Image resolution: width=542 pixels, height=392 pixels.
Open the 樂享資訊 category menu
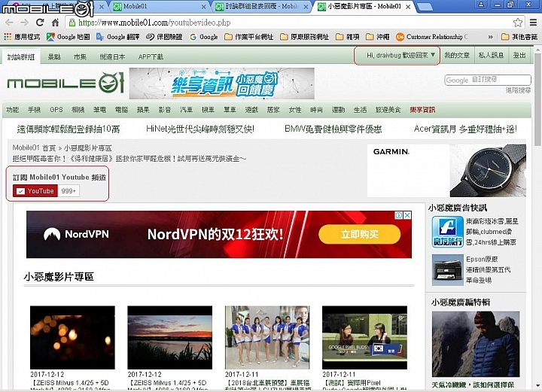[x=422, y=110]
